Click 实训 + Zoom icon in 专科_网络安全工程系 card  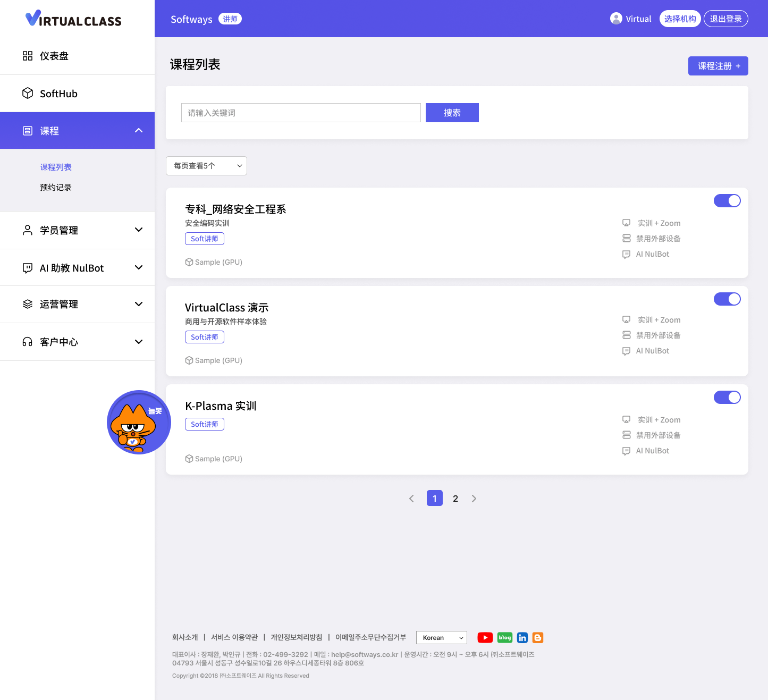coord(627,223)
